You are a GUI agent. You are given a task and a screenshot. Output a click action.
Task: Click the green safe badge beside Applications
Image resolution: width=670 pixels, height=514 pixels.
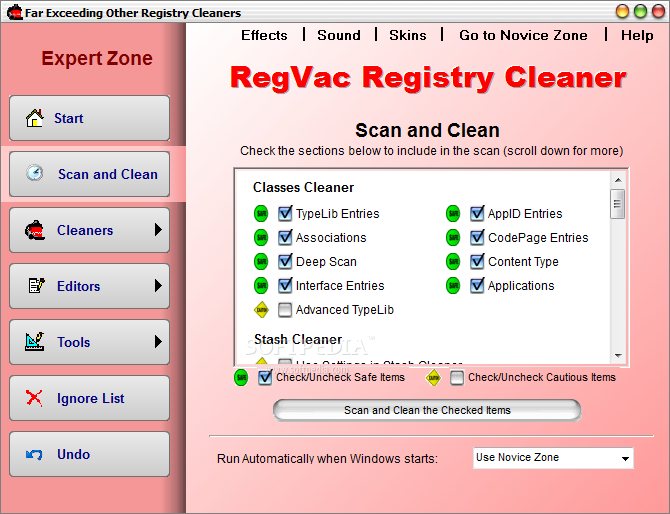tap(453, 285)
